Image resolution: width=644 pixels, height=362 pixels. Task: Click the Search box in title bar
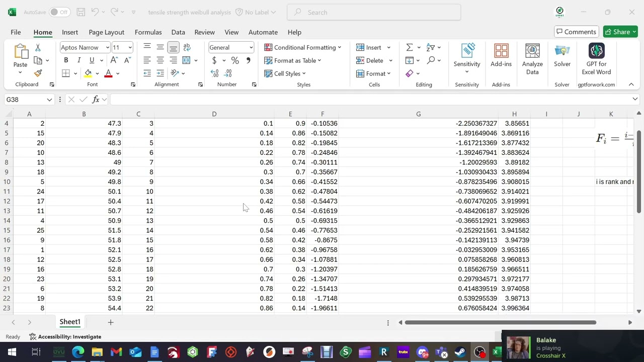coord(374,12)
